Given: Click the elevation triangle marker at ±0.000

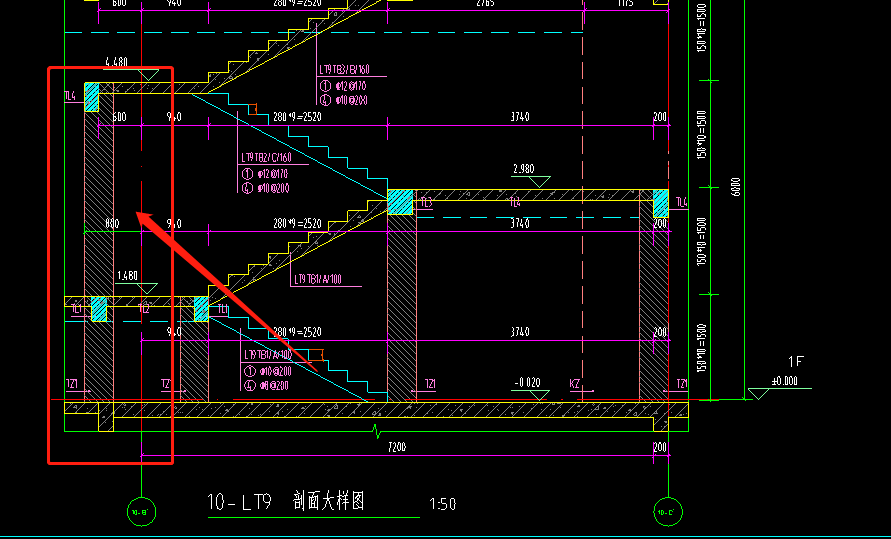Looking at the screenshot, I should [x=758, y=394].
